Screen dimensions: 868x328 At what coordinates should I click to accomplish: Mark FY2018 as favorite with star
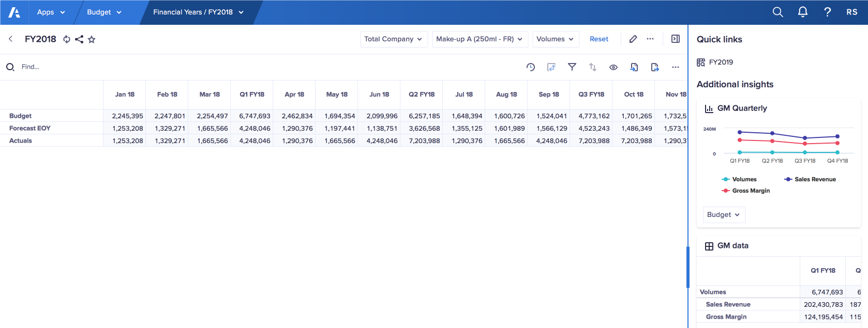[x=92, y=39]
